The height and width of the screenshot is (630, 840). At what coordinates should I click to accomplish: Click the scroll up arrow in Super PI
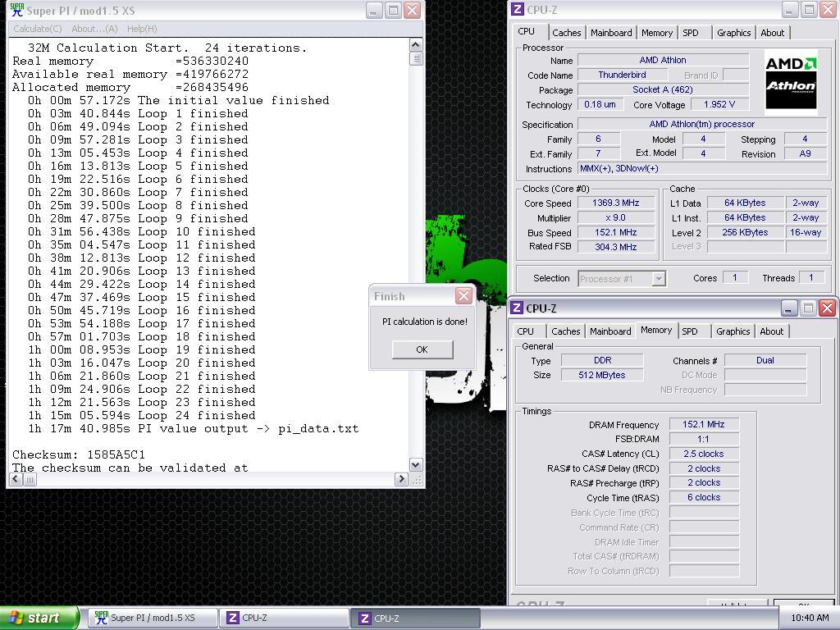tap(416, 45)
